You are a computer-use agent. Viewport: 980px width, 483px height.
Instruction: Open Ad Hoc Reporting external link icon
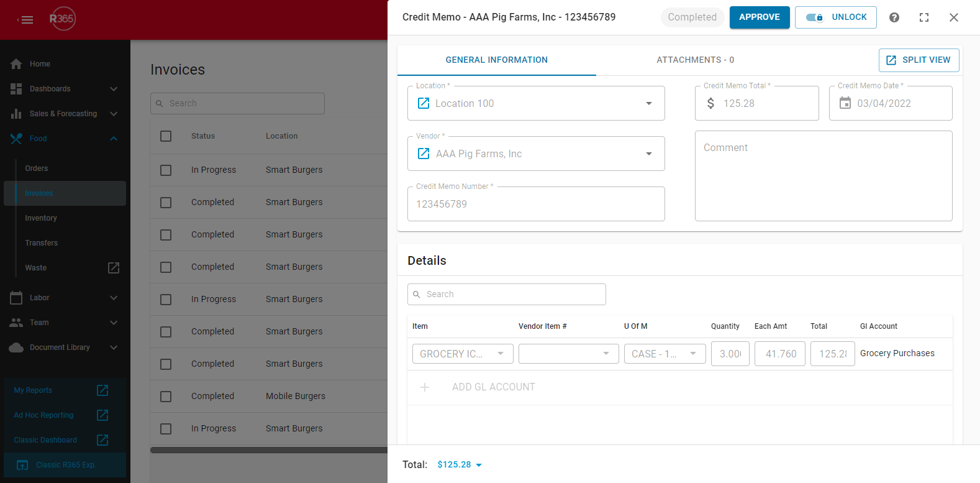tap(102, 415)
